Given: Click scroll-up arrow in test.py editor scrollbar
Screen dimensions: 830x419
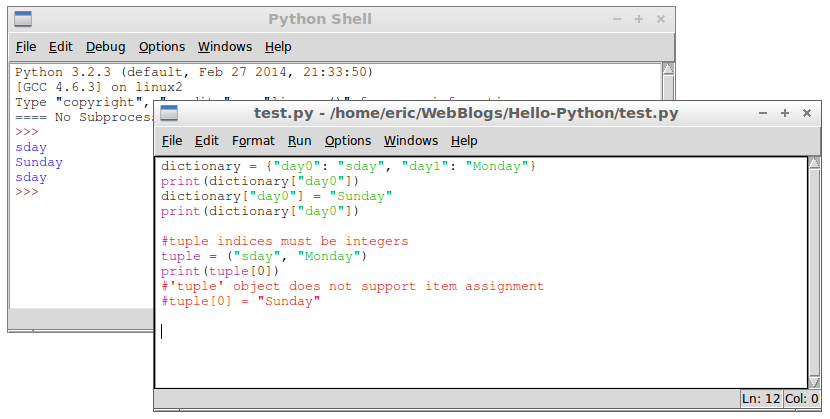Looking at the screenshot, I should (814, 163).
